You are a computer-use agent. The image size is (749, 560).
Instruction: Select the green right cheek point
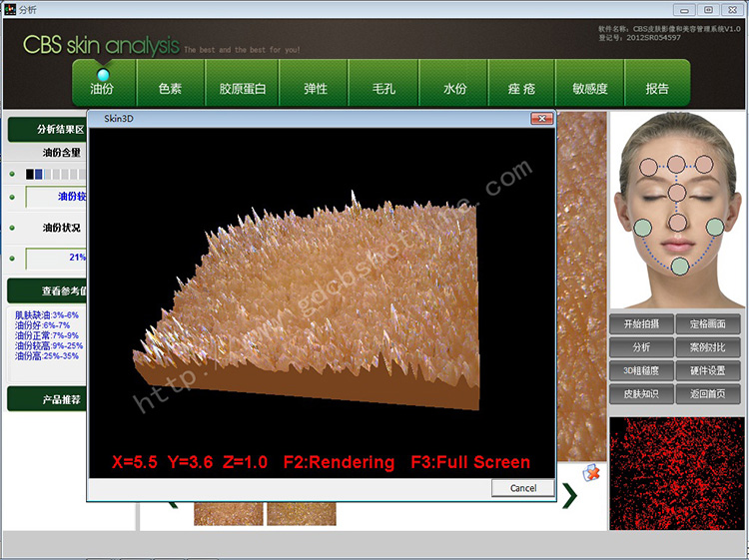[x=715, y=228]
